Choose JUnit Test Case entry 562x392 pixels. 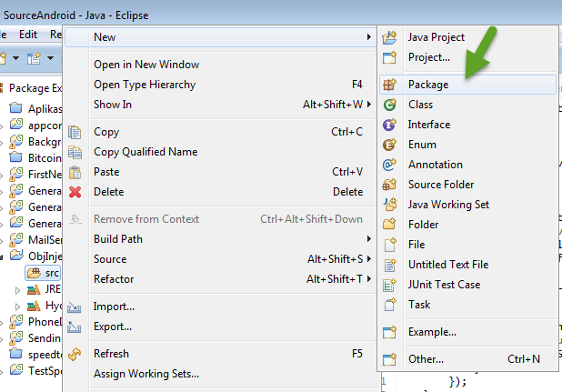click(467, 285)
